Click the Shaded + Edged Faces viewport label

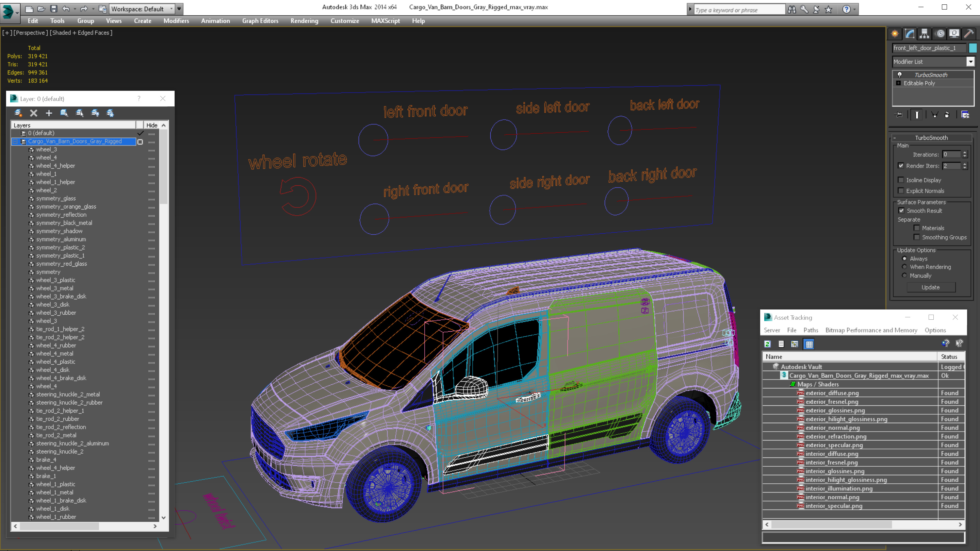pos(81,33)
